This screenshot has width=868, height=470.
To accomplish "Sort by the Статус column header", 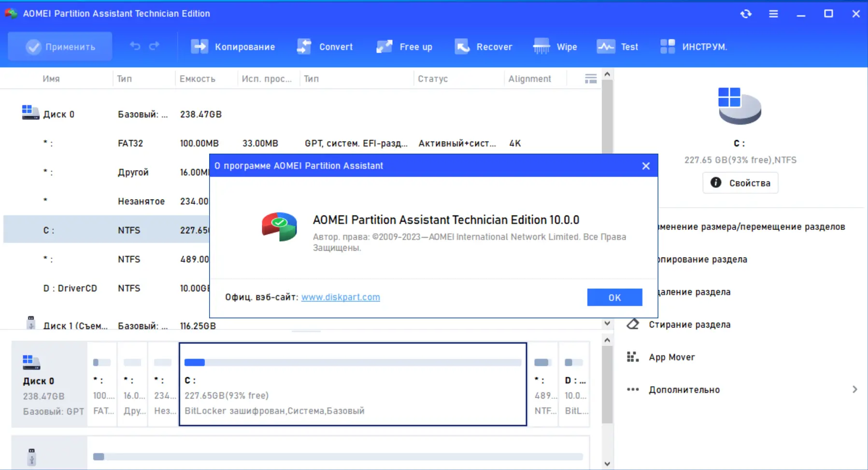I will [433, 79].
